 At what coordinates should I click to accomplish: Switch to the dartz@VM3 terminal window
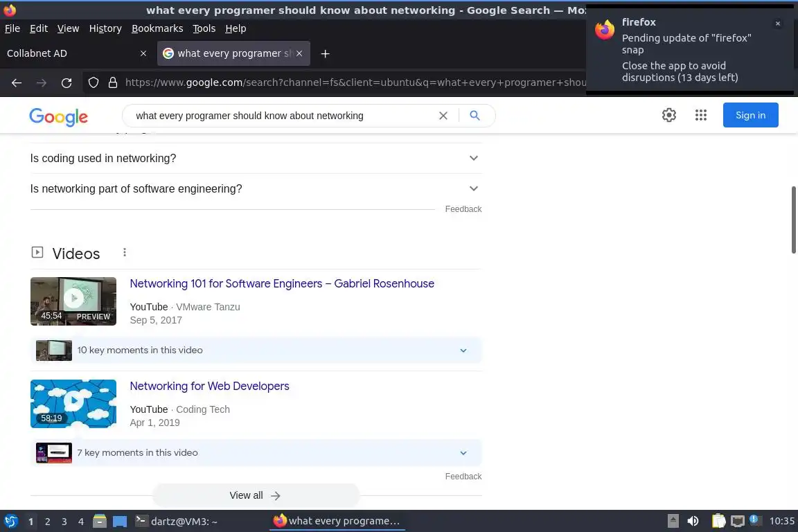coord(176,522)
